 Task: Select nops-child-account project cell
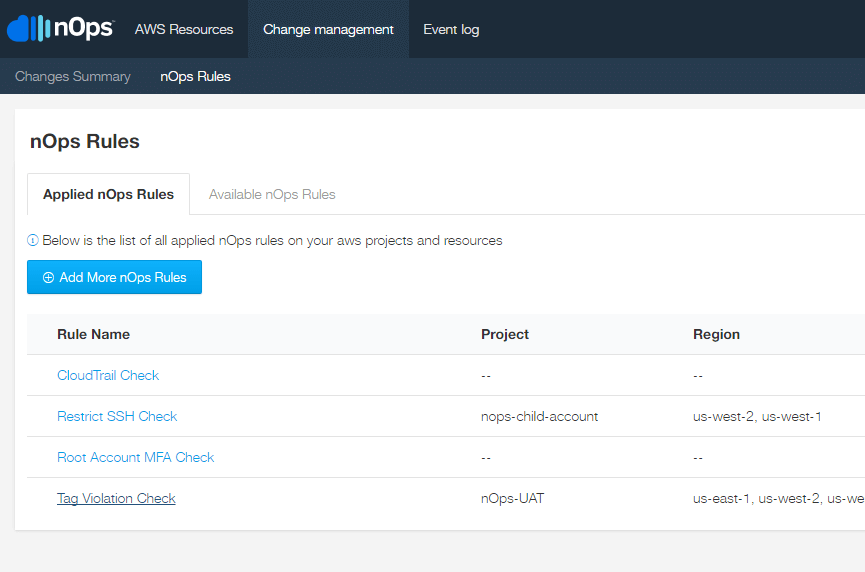[540, 416]
